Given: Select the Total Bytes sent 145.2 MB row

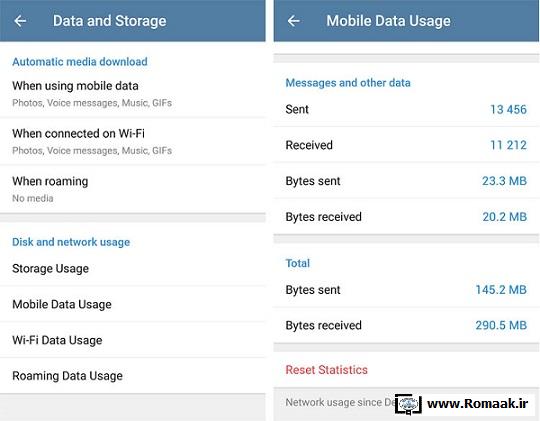Looking at the screenshot, I should pos(406,290).
